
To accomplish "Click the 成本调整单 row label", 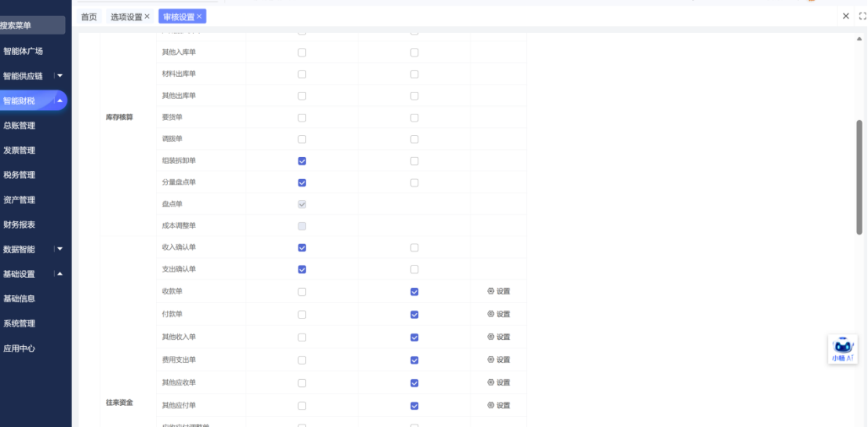I will click(179, 225).
